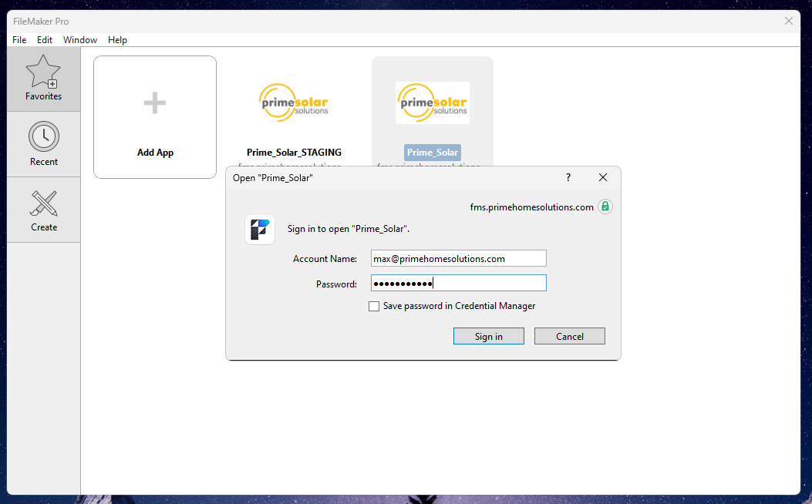Show the Recent clock icon panel
This screenshot has width=812, height=504.
click(43, 136)
